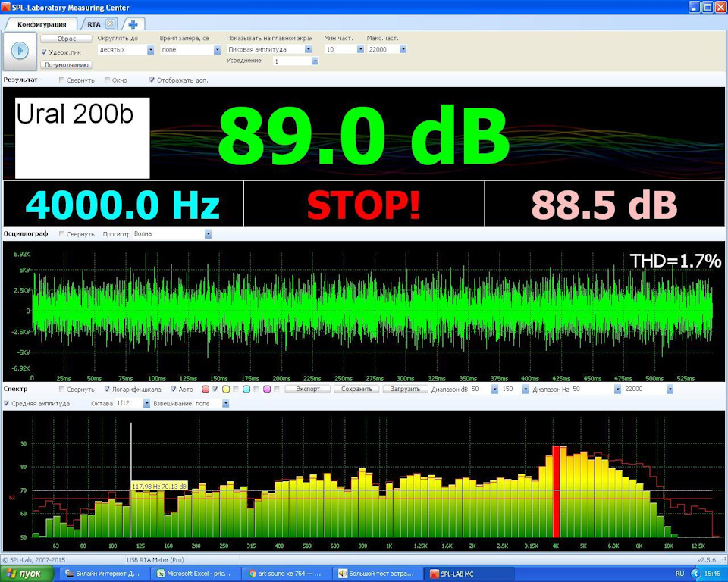Toggle the Авто checkbox
Viewport: 728px width, 582px height.
point(174,390)
